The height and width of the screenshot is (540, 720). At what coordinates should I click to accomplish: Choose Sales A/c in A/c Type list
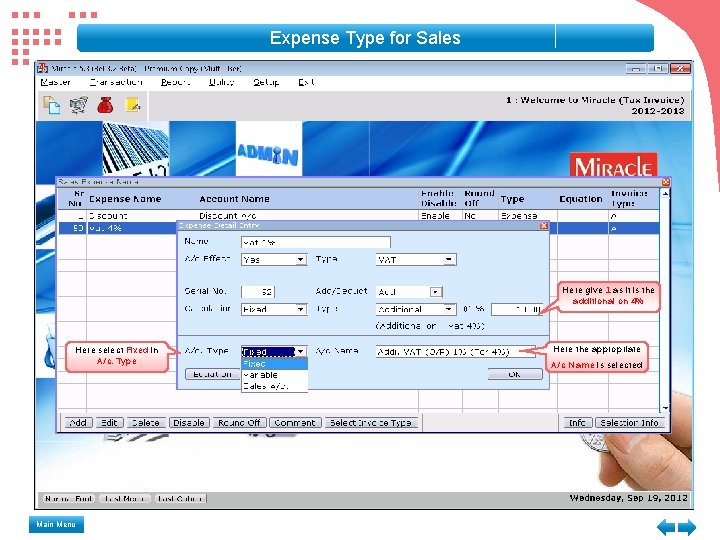[274, 386]
